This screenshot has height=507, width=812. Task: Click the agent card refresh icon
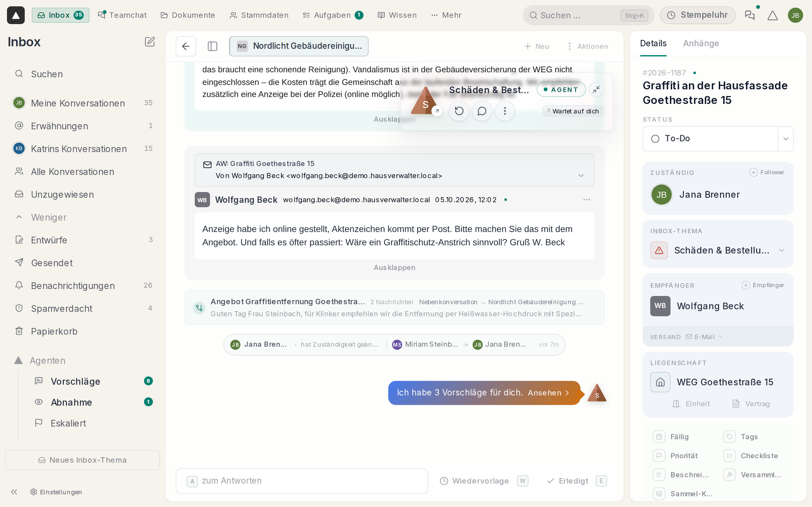[x=459, y=111]
